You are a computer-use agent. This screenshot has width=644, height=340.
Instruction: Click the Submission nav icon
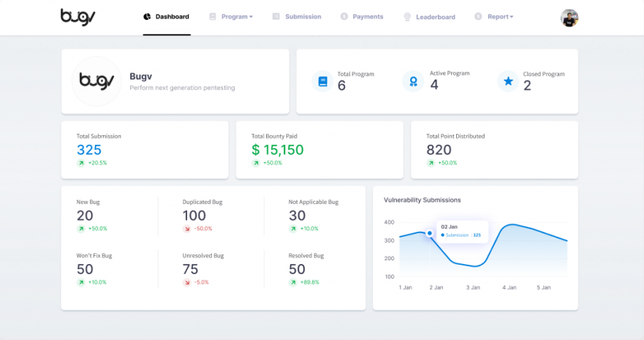(x=276, y=17)
